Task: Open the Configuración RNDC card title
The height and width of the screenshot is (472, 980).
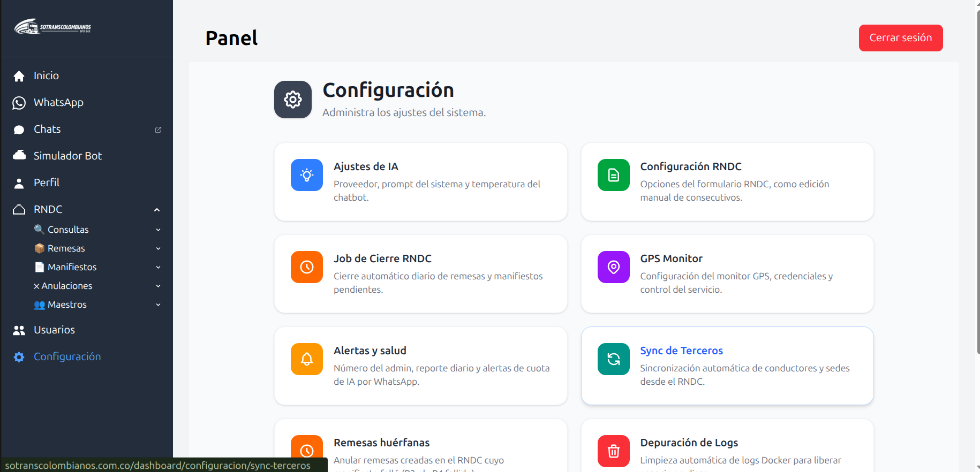Action: pyautogui.click(x=690, y=166)
